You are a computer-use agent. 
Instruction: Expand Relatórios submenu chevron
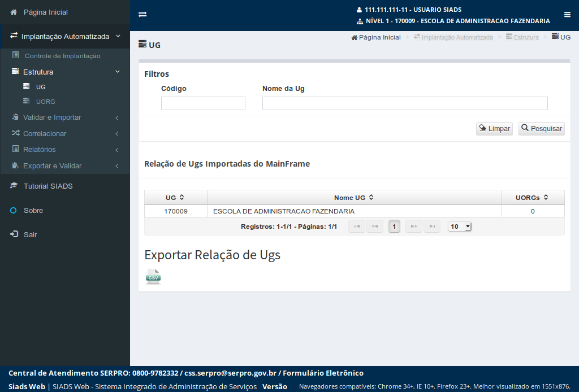(x=116, y=150)
